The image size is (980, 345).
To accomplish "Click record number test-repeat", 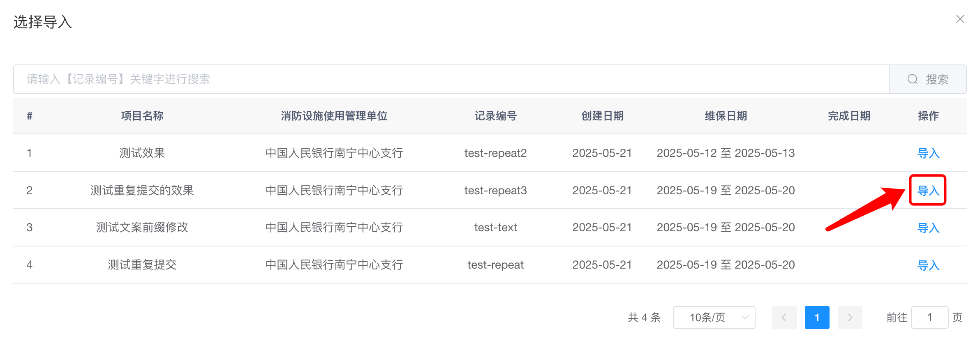I will pyautogui.click(x=495, y=265).
